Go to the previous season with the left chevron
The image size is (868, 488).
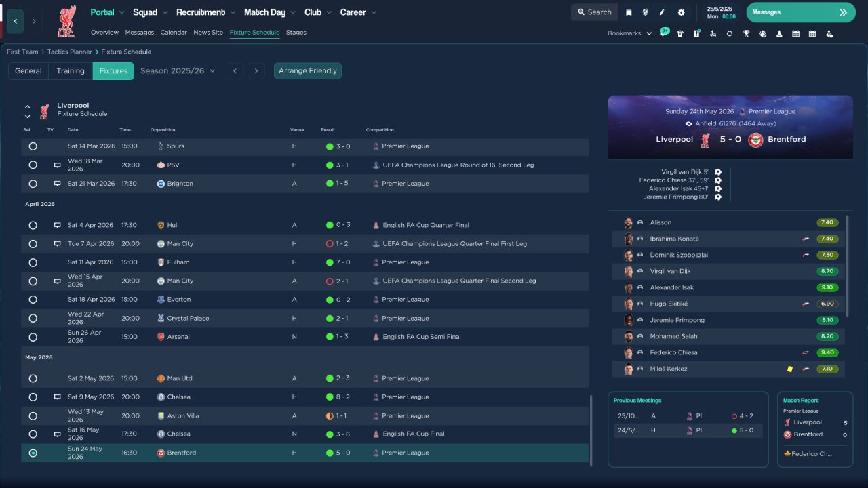pyautogui.click(x=235, y=71)
